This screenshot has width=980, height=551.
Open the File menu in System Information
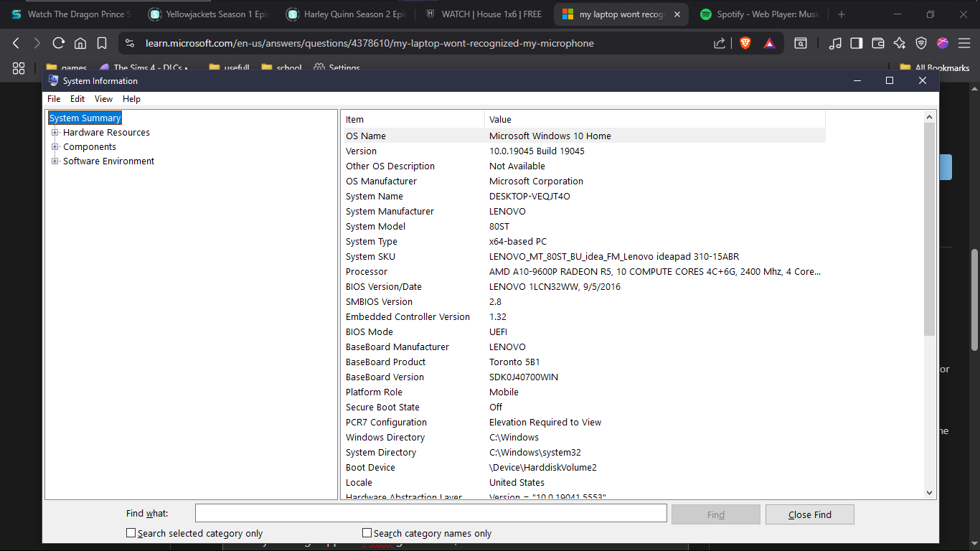pyautogui.click(x=54, y=99)
